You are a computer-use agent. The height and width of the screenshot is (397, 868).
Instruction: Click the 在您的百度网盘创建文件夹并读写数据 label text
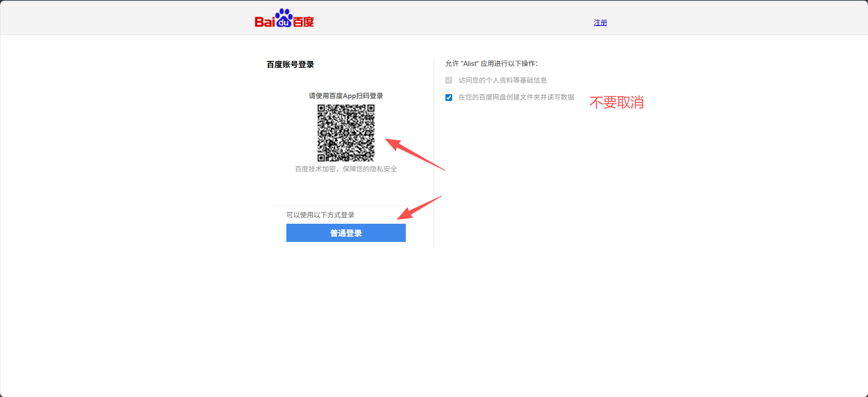coord(516,97)
